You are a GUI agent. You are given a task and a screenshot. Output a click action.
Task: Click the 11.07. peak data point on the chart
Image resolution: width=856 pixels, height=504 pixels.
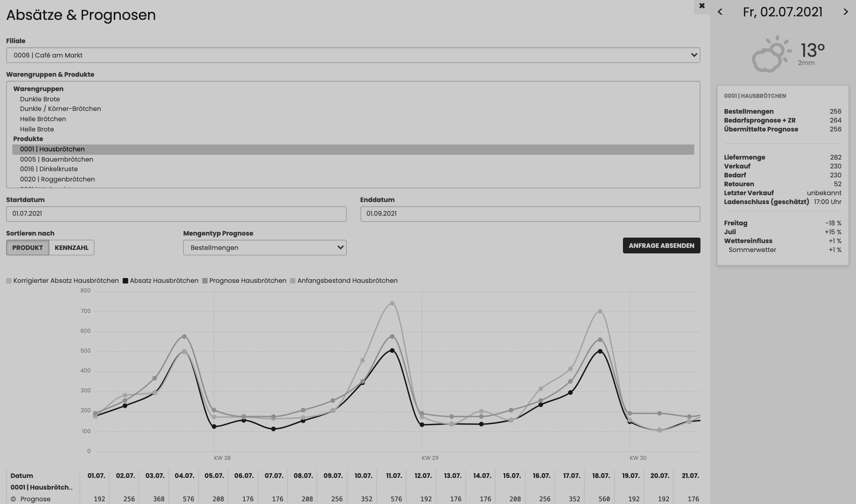pos(392,303)
